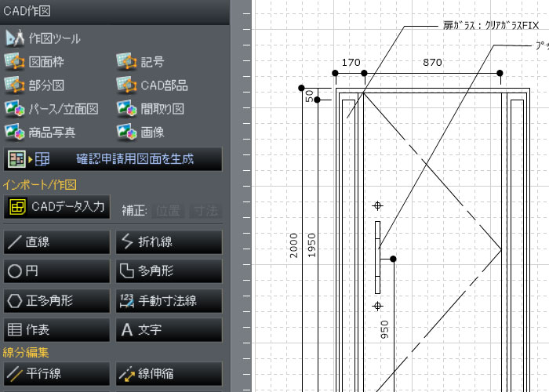Select the door handle bar shape
The image size is (549, 392).
(377, 257)
